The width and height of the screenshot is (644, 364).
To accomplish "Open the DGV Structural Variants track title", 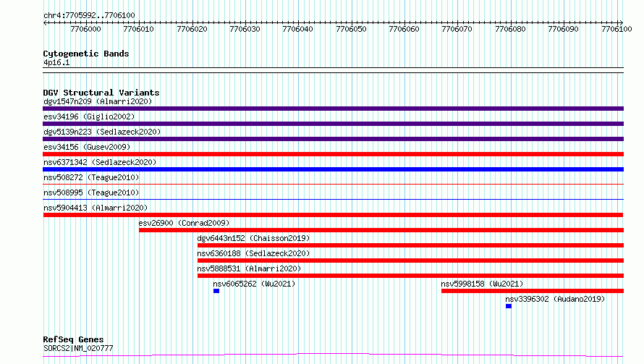I will pyautogui.click(x=101, y=93).
